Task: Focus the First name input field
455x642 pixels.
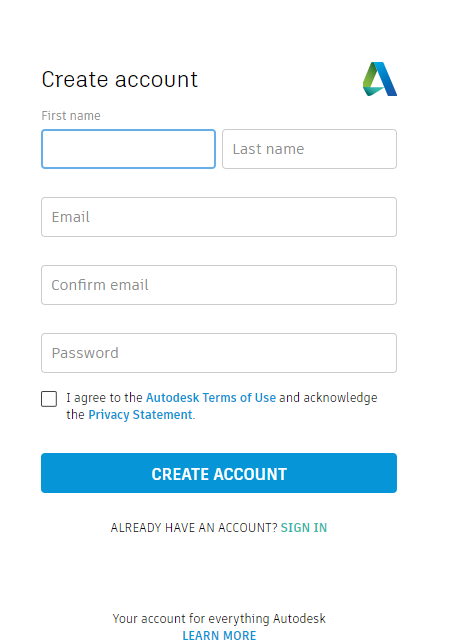Action: (129, 149)
